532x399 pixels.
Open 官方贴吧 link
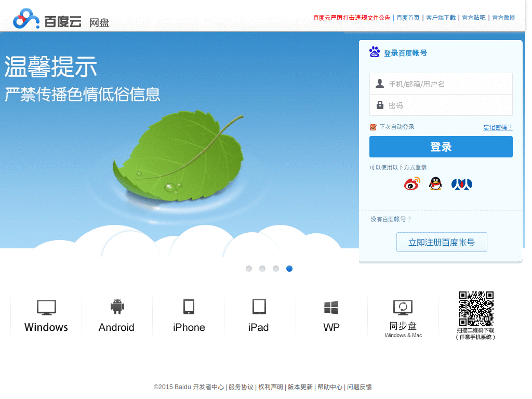[x=474, y=18]
